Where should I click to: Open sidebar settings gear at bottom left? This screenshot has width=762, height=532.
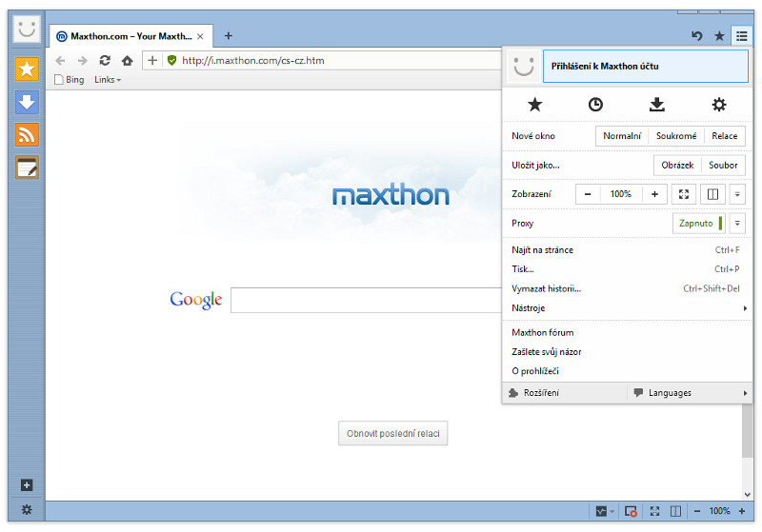(x=27, y=510)
